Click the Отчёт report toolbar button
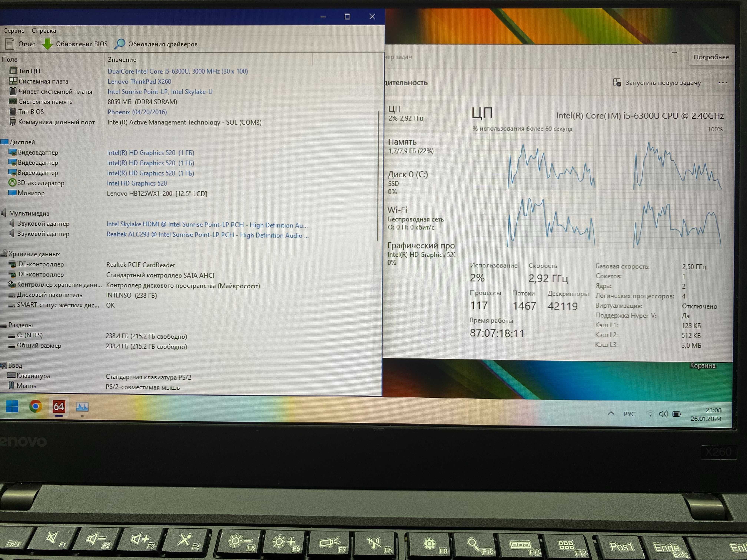This screenshot has width=747, height=560. coord(20,44)
